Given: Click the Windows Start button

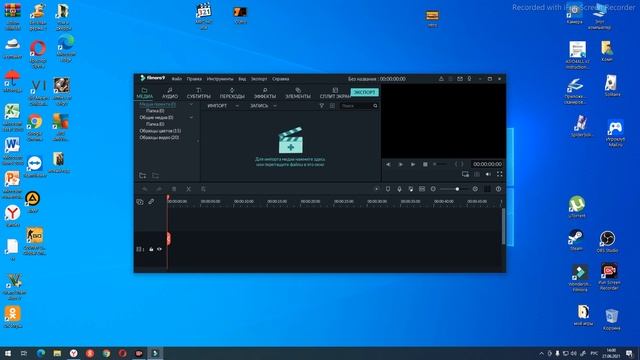Looking at the screenshot, I should tap(8, 353).
